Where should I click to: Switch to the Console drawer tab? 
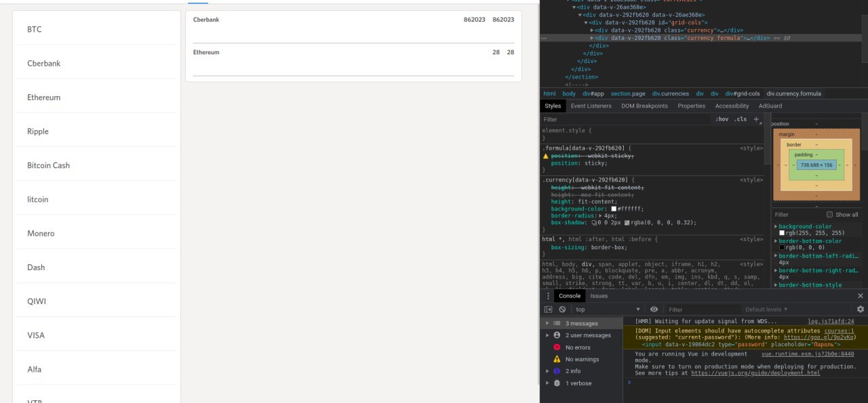point(570,296)
